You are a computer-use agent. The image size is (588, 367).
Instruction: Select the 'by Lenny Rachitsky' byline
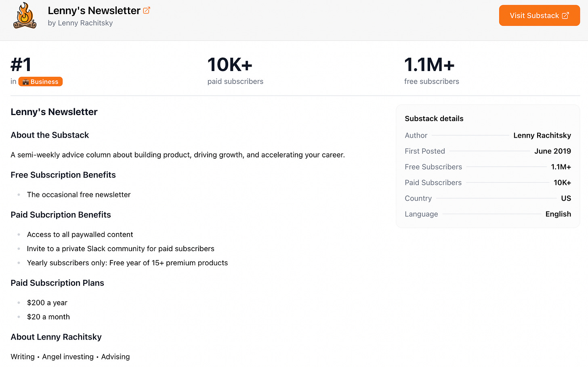pyautogui.click(x=80, y=23)
